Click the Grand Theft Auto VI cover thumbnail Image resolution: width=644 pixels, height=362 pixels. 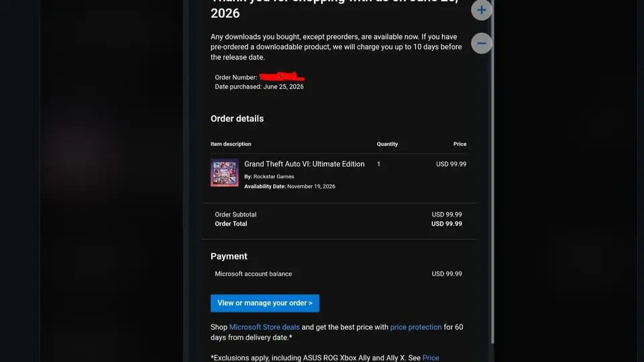[224, 173]
